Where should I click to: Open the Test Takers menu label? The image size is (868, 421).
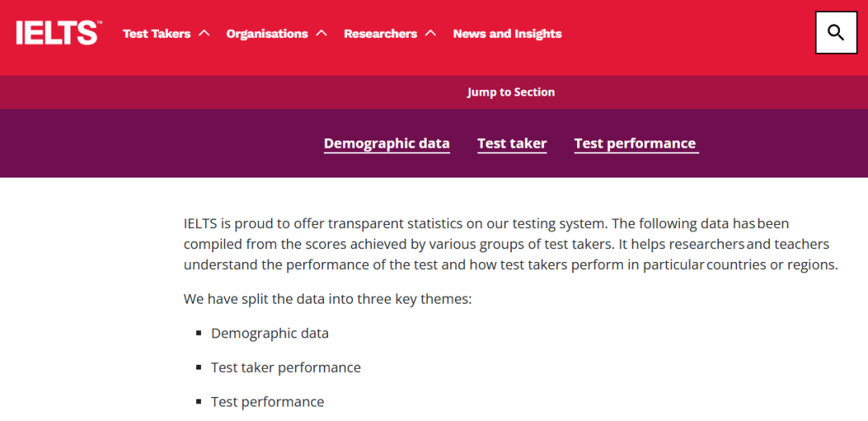click(x=157, y=34)
